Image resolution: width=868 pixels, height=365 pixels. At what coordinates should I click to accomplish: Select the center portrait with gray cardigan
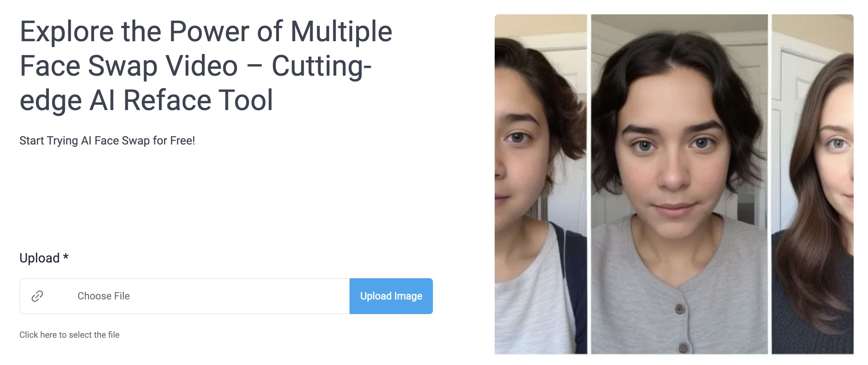[679, 184]
